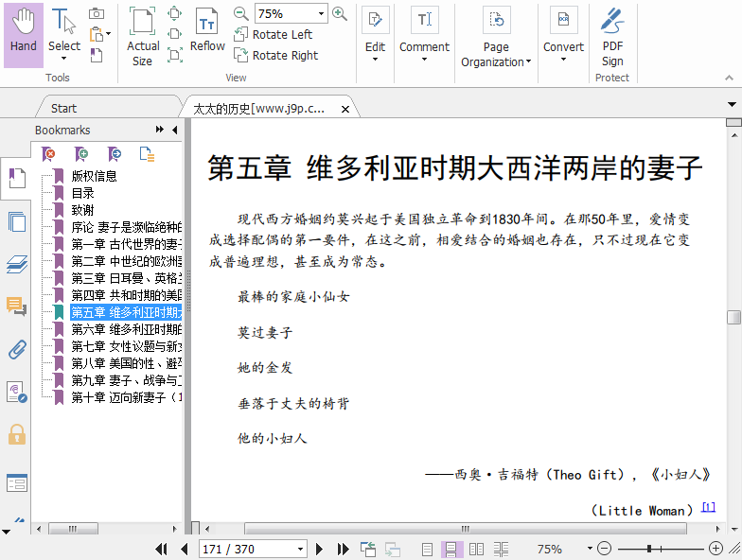Click the Fit Visible icon
The image size is (742, 560).
pyautogui.click(x=174, y=55)
